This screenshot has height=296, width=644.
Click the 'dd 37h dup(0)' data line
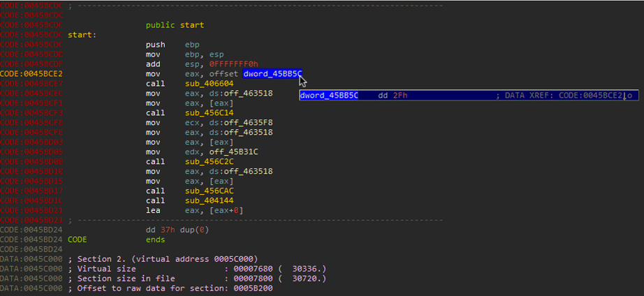(x=177, y=230)
